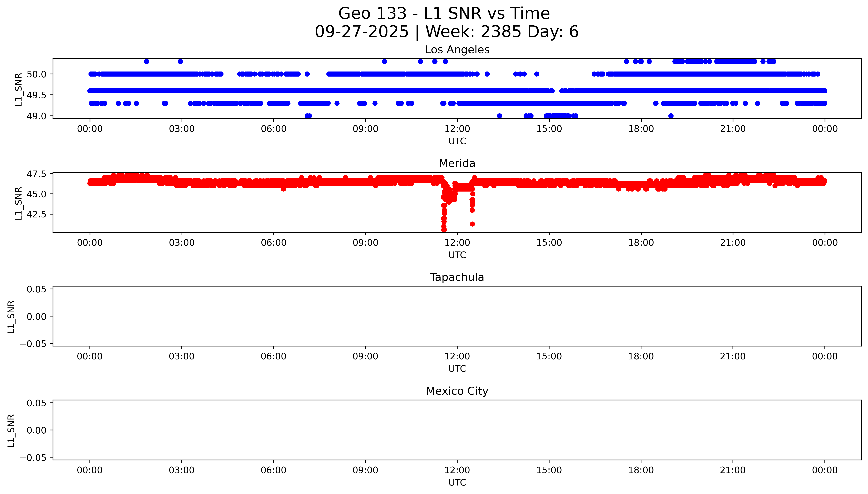This screenshot has height=494, width=868.
Task: Click the 'Merida' subplot title
Action: (457, 163)
